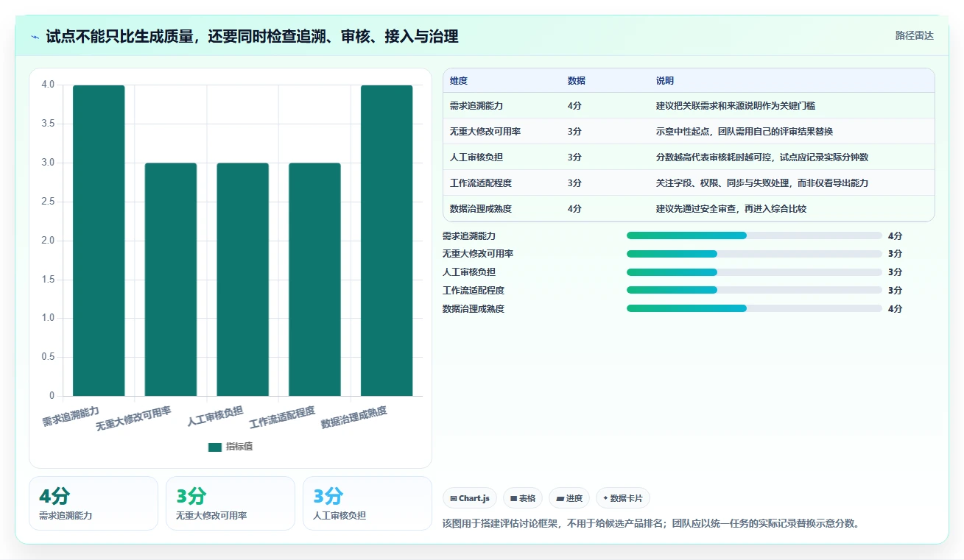Select the 无重大修改可用率 cell in the table
This screenshot has height=560, width=964.
[485, 132]
